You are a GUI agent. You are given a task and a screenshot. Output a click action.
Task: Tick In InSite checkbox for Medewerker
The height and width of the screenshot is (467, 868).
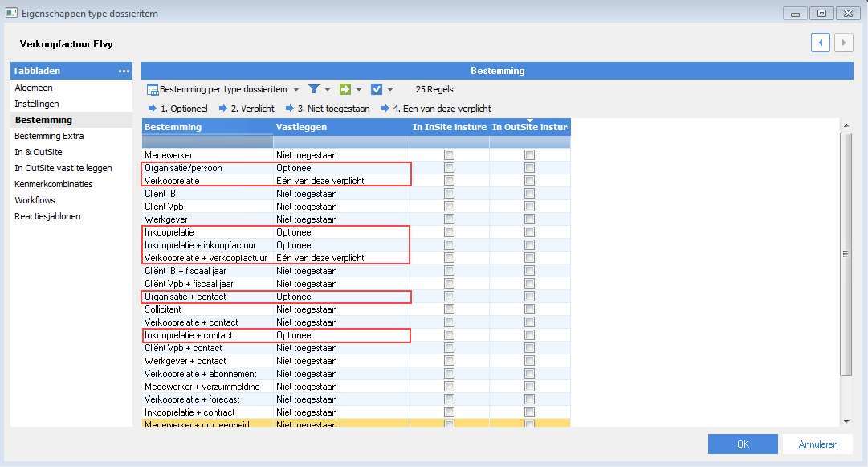click(450, 155)
